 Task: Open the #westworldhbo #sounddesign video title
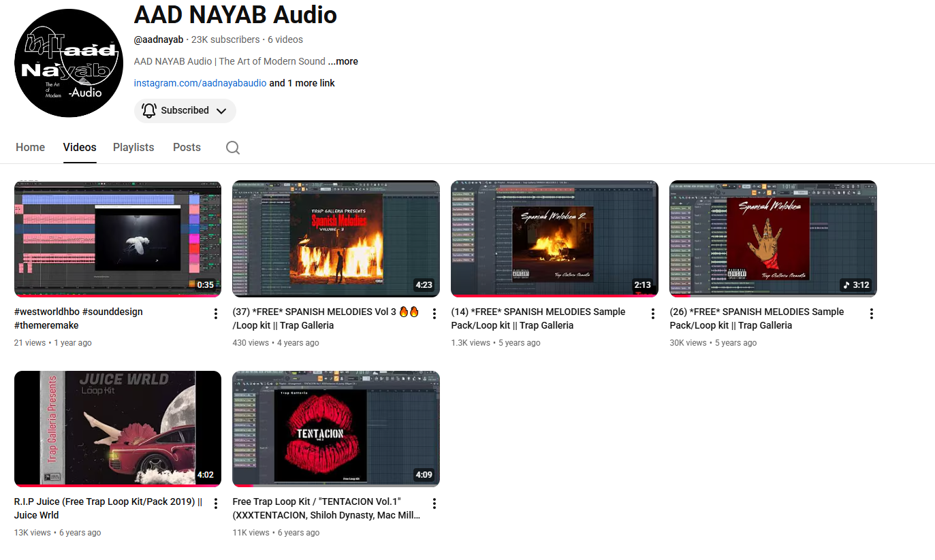[x=78, y=318]
